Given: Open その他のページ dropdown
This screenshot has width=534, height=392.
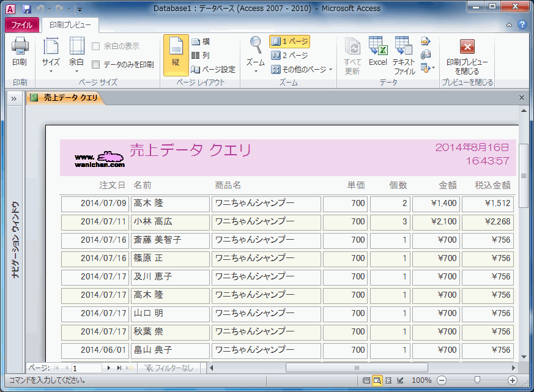Looking at the screenshot, I should 302,70.
